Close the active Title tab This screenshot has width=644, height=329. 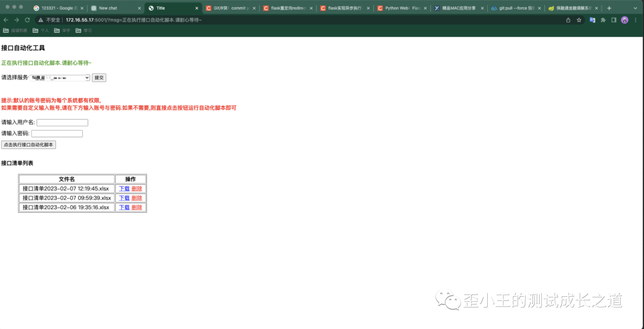[x=196, y=8]
